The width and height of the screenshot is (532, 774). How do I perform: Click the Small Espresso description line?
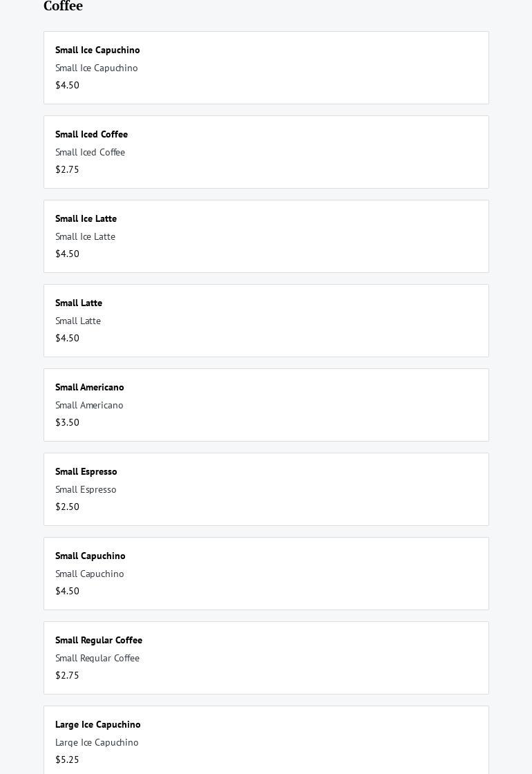pos(86,489)
